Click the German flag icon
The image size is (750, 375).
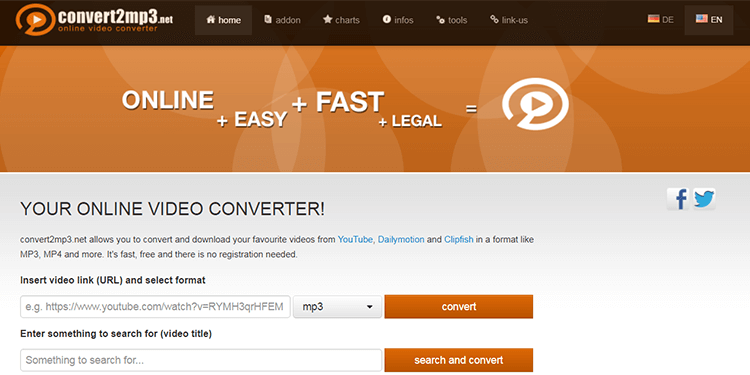653,19
